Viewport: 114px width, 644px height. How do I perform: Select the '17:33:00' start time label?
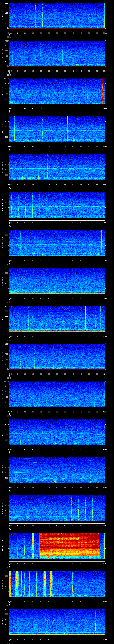point(9,109)
